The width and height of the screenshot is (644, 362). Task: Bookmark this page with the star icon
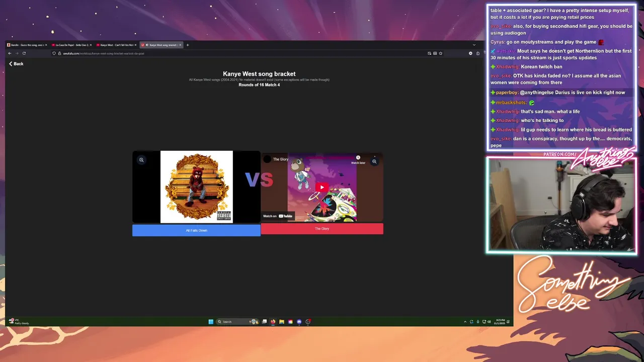coord(441,53)
